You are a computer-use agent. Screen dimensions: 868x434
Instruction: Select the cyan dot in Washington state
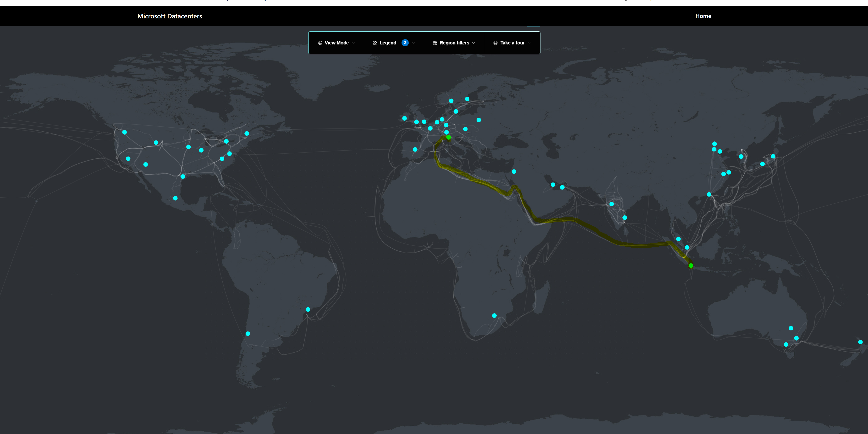[124, 132]
